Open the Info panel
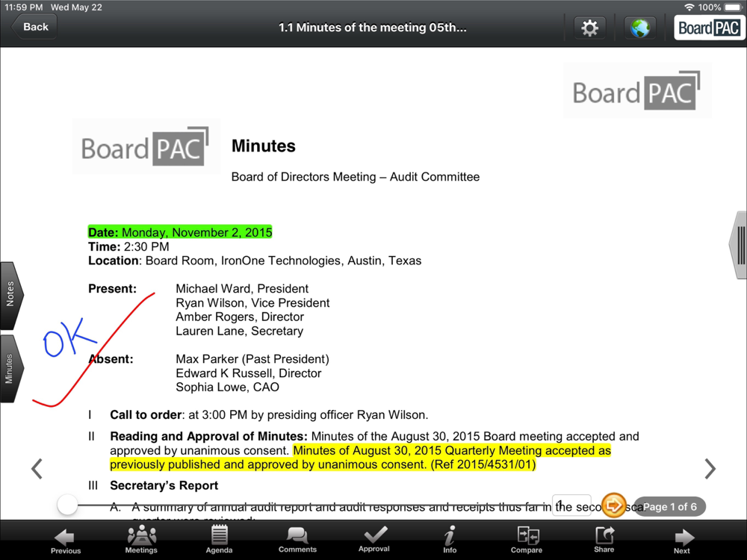 tap(449, 540)
